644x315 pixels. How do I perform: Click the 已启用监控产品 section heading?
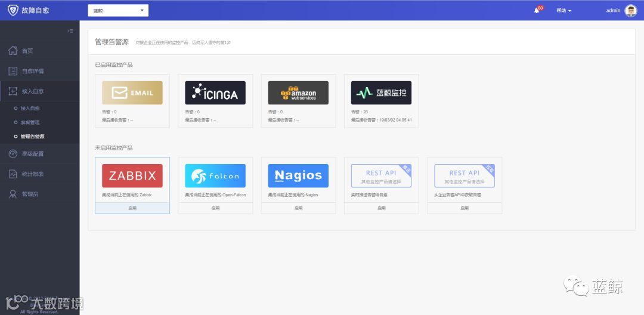114,65
